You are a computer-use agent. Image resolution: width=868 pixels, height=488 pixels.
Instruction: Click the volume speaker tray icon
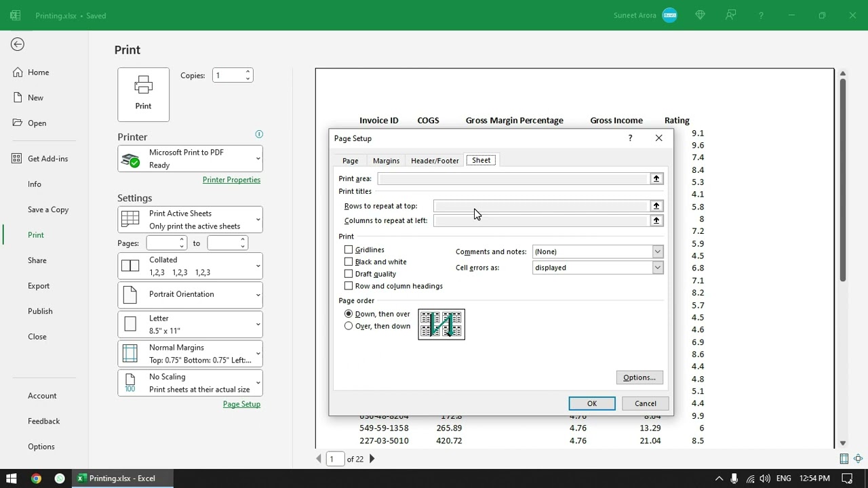[765, 479]
